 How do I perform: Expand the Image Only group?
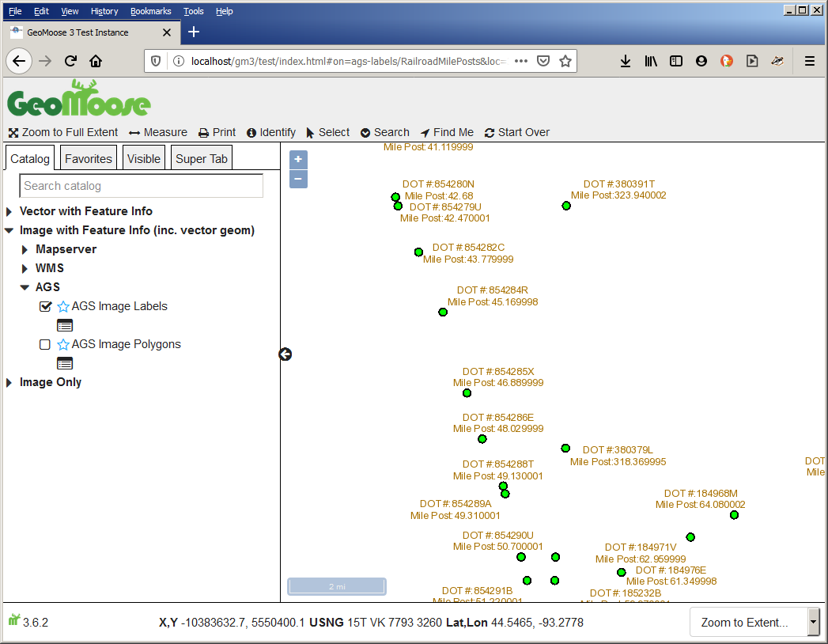pos(9,382)
